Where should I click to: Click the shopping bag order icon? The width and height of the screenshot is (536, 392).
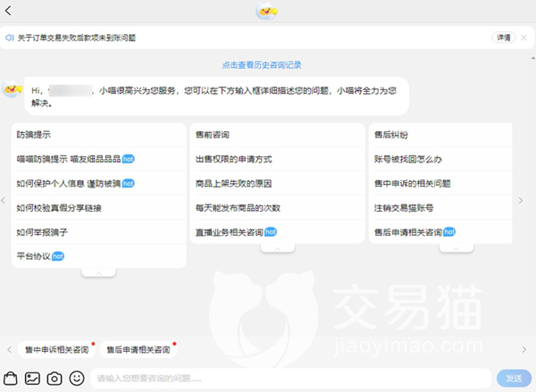11,378
